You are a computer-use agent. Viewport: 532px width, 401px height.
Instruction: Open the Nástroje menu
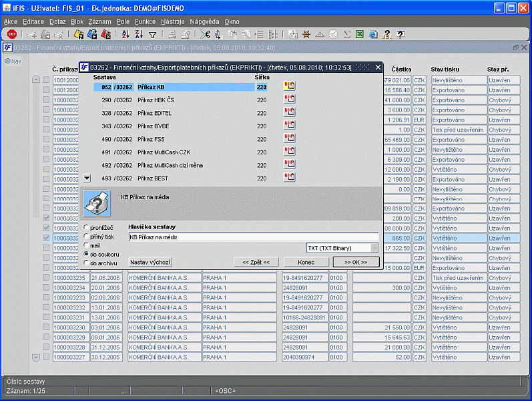point(172,22)
